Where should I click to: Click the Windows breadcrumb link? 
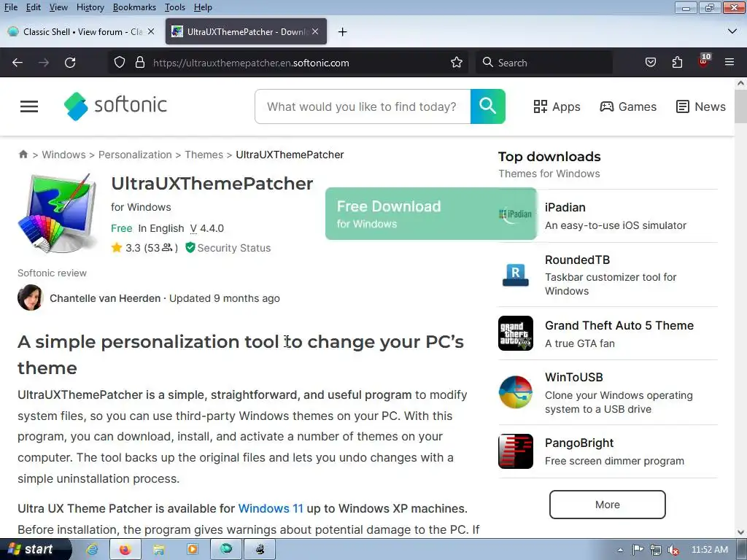click(64, 155)
